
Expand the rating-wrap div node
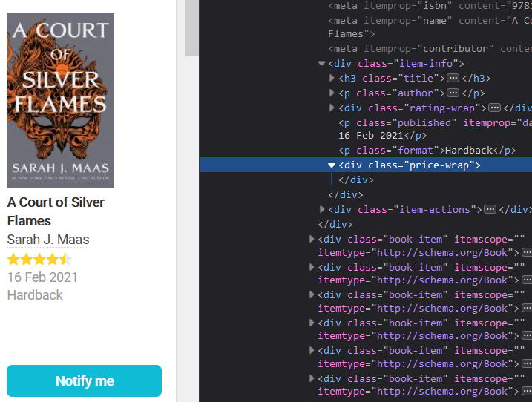[332, 108]
